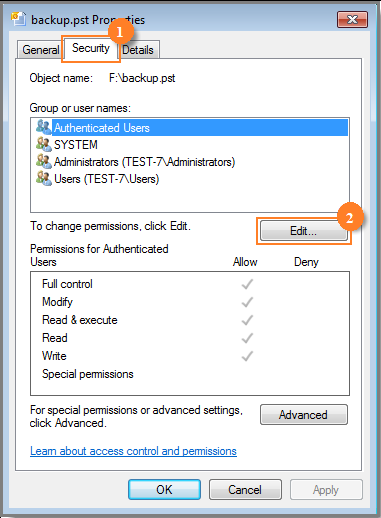Click the Edit... permissions button
Viewport: 381px width, 518px height.
point(303,231)
